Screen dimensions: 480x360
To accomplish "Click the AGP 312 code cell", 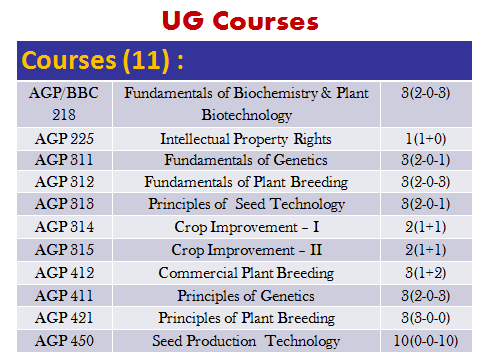I will tap(65, 182).
